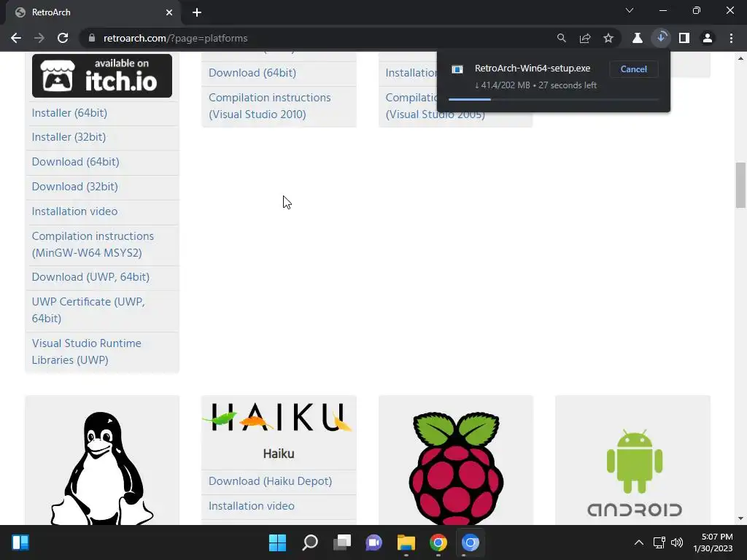This screenshot has width=747, height=560.
Task: Open taskbar Search
Action: [x=309, y=542]
